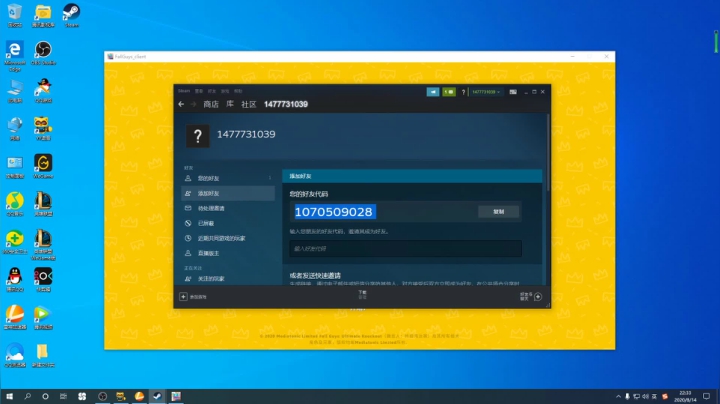The height and width of the screenshot is (404, 720).
Task: Go back with Steam's left arrow
Action: point(181,104)
